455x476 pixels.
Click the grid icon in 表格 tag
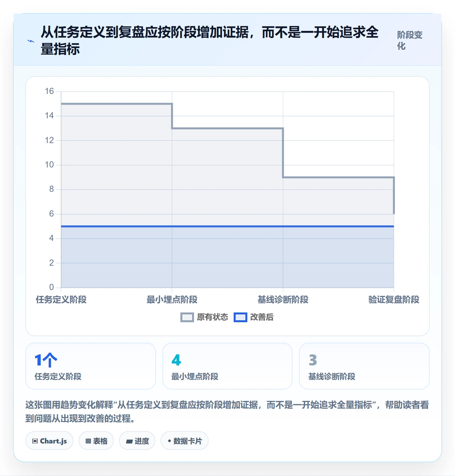(88, 441)
